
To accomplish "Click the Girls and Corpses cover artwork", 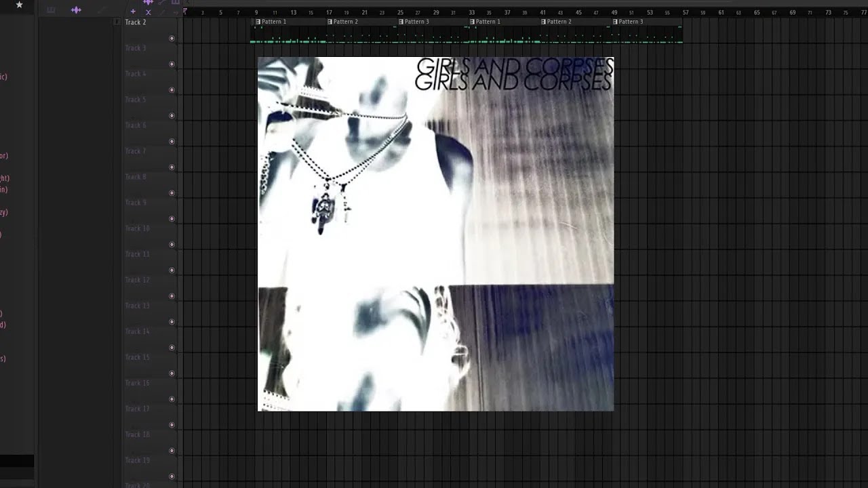I will click(x=435, y=234).
